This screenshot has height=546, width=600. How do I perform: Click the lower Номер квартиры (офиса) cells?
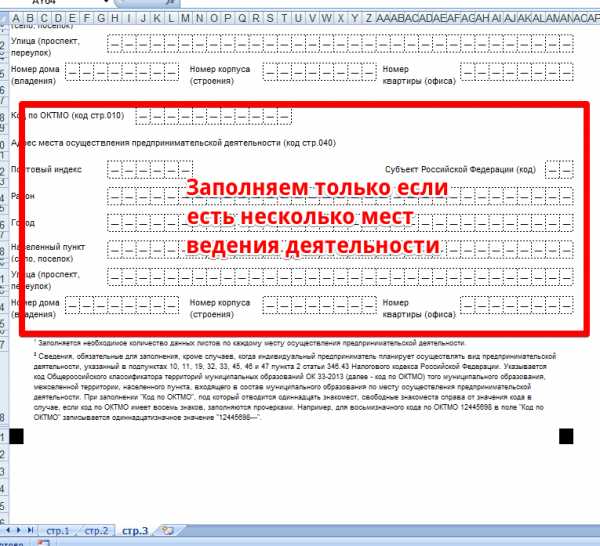517,305
